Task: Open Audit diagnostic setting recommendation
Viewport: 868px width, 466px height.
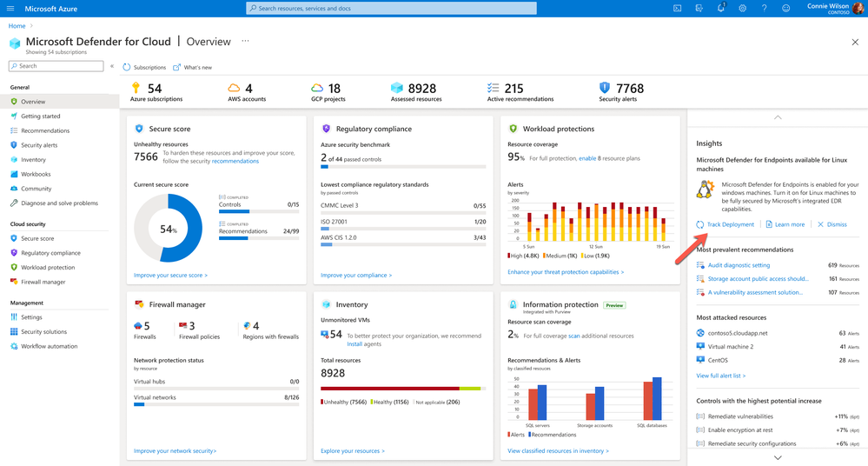Action: coord(739,265)
